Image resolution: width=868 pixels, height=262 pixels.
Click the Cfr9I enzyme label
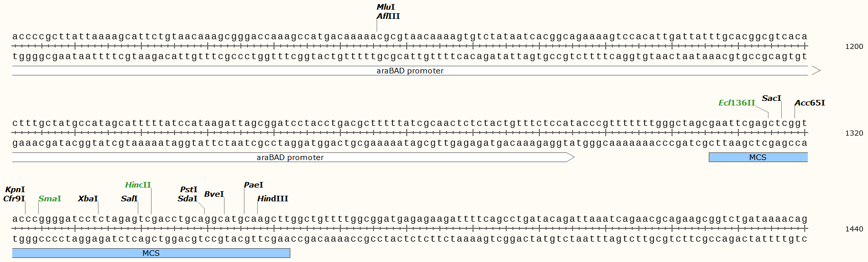(x=14, y=199)
